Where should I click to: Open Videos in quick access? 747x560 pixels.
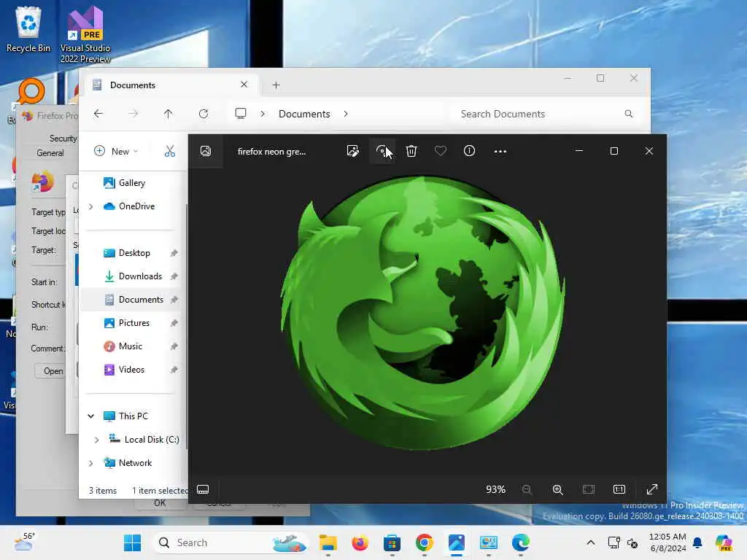pyautogui.click(x=131, y=370)
